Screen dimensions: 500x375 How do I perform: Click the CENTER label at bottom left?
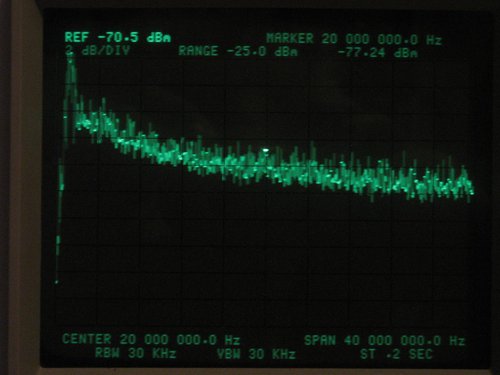pyautogui.click(x=87, y=339)
